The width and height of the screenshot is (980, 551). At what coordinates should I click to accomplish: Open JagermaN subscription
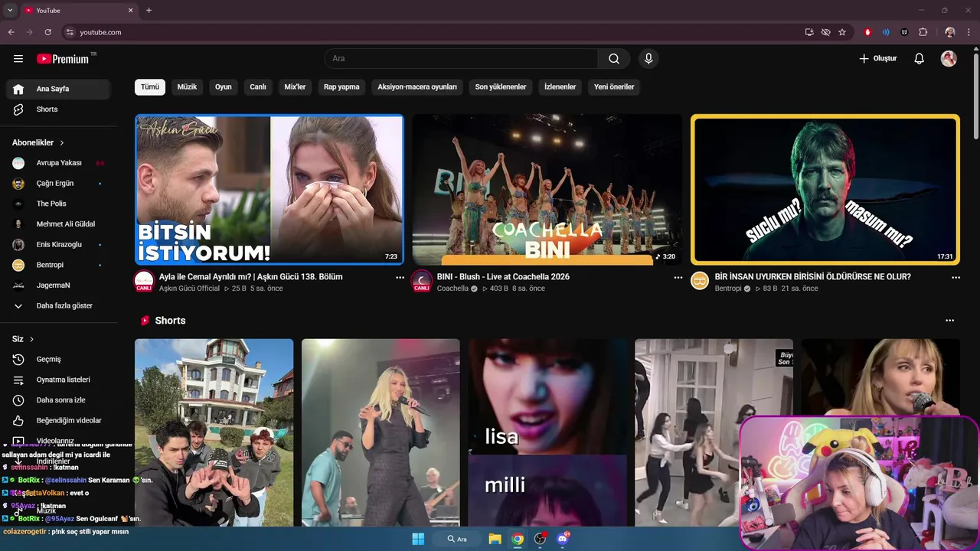(58, 285)
